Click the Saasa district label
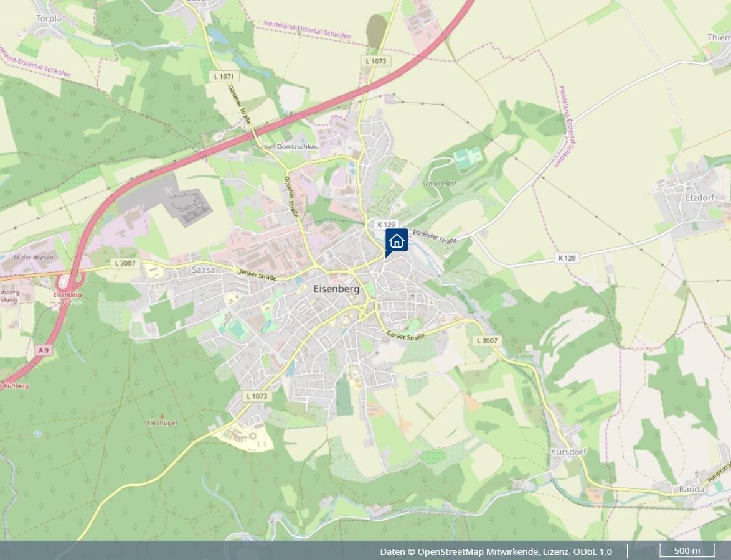This screenshot has height=560, width=731. point(204,270)
